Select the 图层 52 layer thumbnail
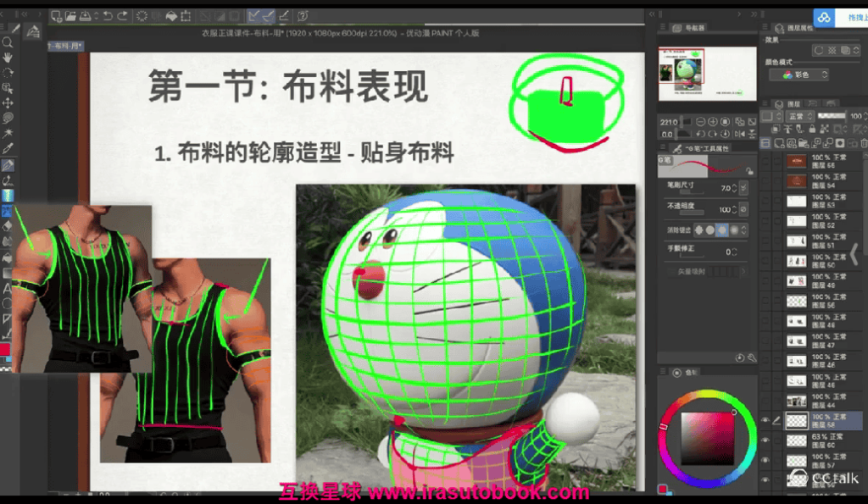The height and width of the screenshot is (504, 868). point(797,221)
